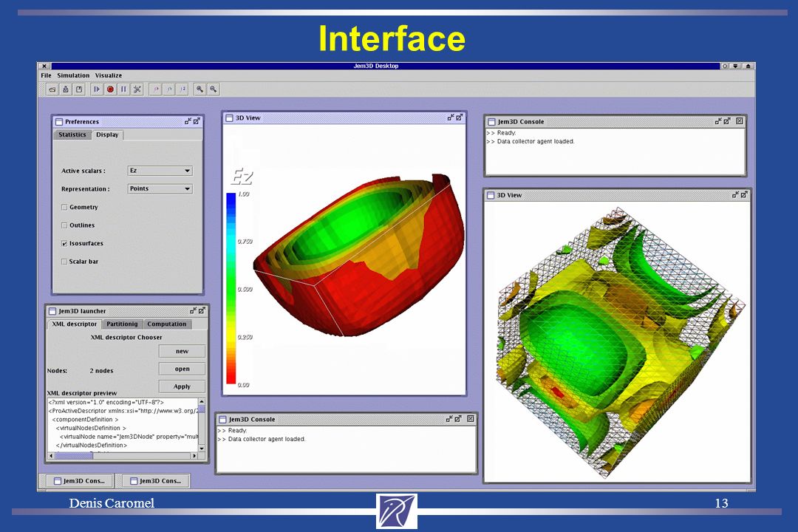Maximize the center 3D View window
Viewport: 798px width, 532px height.
[x=459, y=117]
